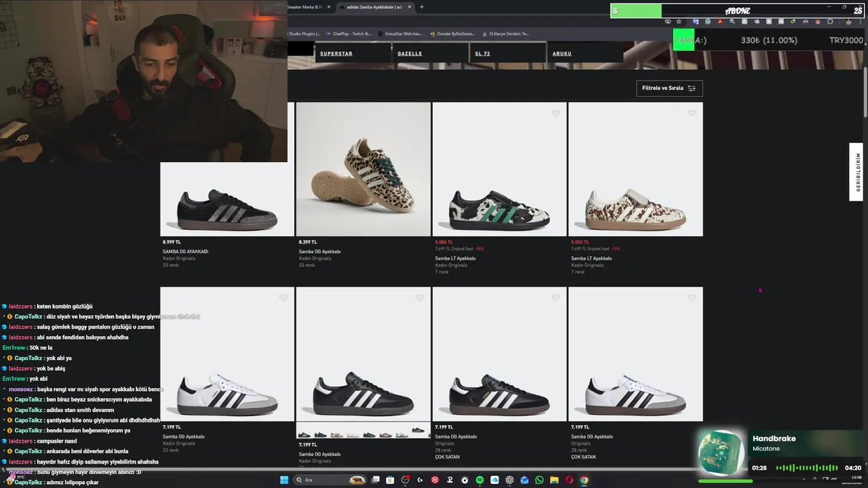Open WhatsApp from the taskbar

point(539,480)
